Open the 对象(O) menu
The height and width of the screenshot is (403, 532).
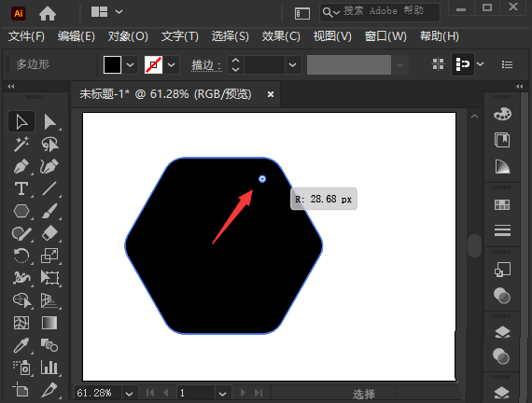[x=128, y=36]
